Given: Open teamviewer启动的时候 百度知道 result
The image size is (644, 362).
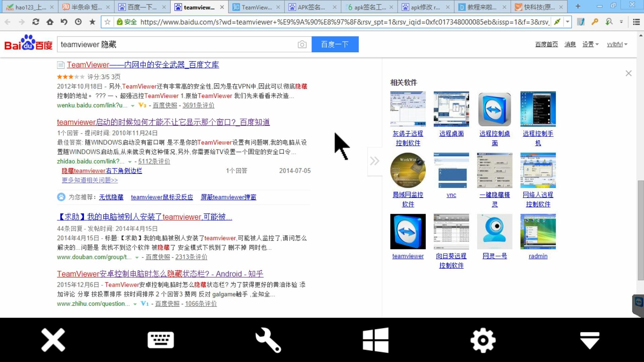Looking at the screenshot, I should point(163,122).
